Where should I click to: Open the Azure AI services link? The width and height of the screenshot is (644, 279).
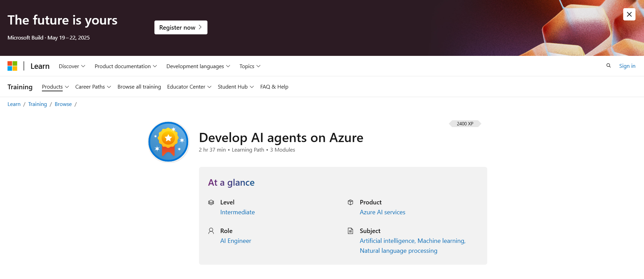[382, 212]
